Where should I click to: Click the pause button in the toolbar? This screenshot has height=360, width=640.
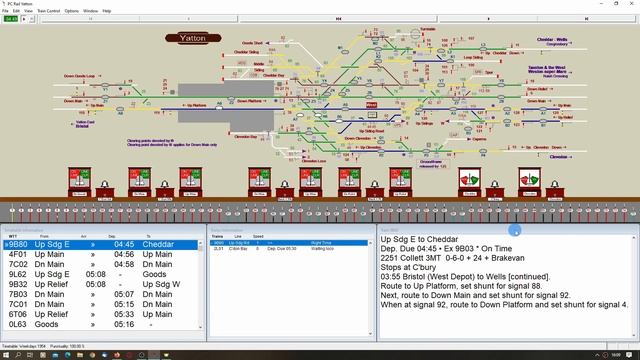31,19
